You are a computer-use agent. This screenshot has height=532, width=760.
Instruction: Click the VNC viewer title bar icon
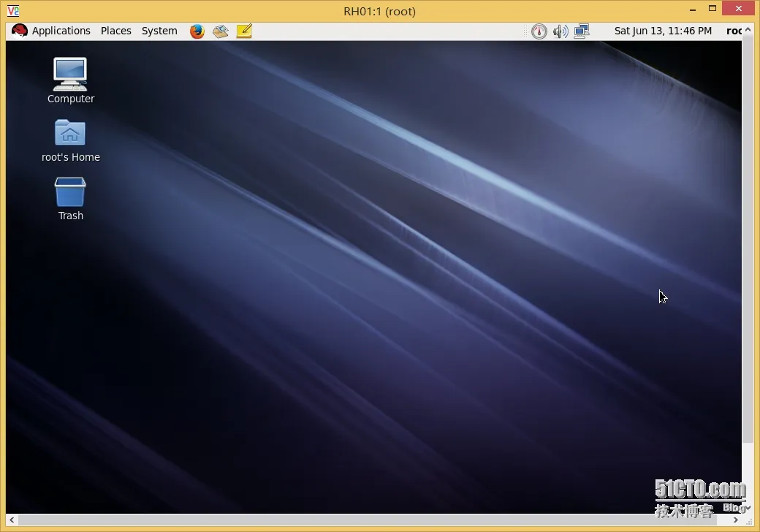pyautogui.click(x=13, y=11)
